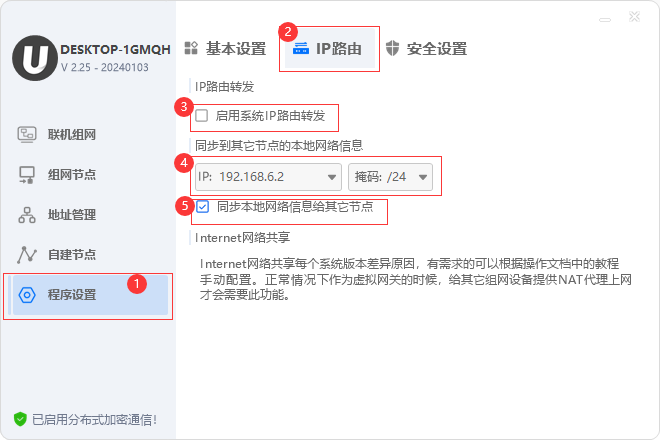Click the 安全设置 shield icon

click(392, 48)
